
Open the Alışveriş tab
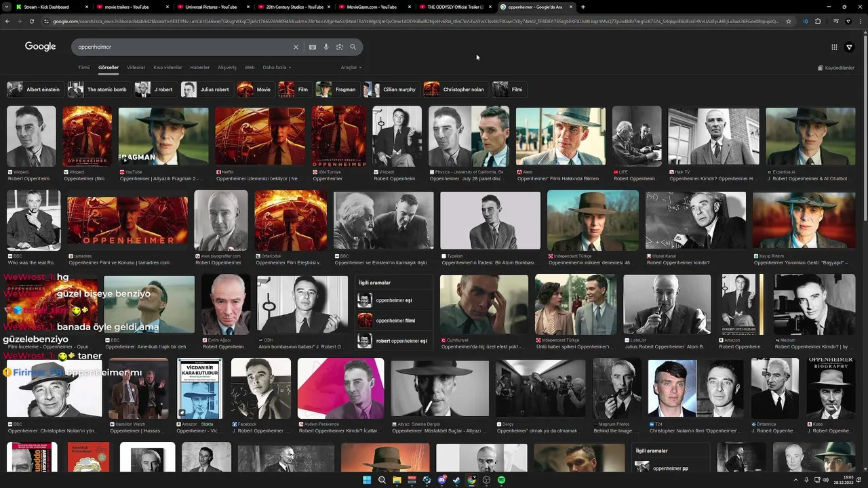227,68
